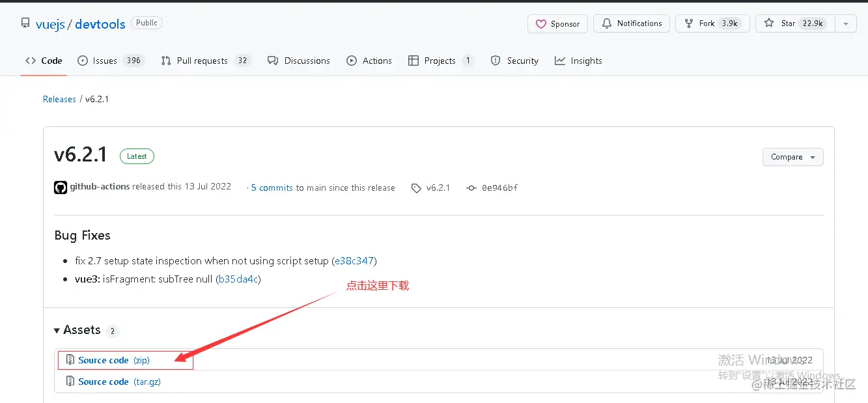This screenshot has height=403, width=868.
Task: Click the github-actions avatar icon
Action: point(61,188)
